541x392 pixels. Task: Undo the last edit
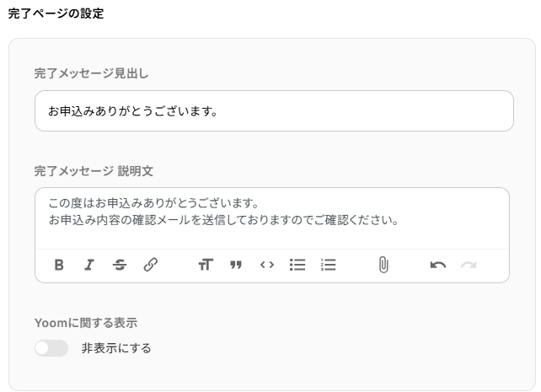(x=437, y=265)
